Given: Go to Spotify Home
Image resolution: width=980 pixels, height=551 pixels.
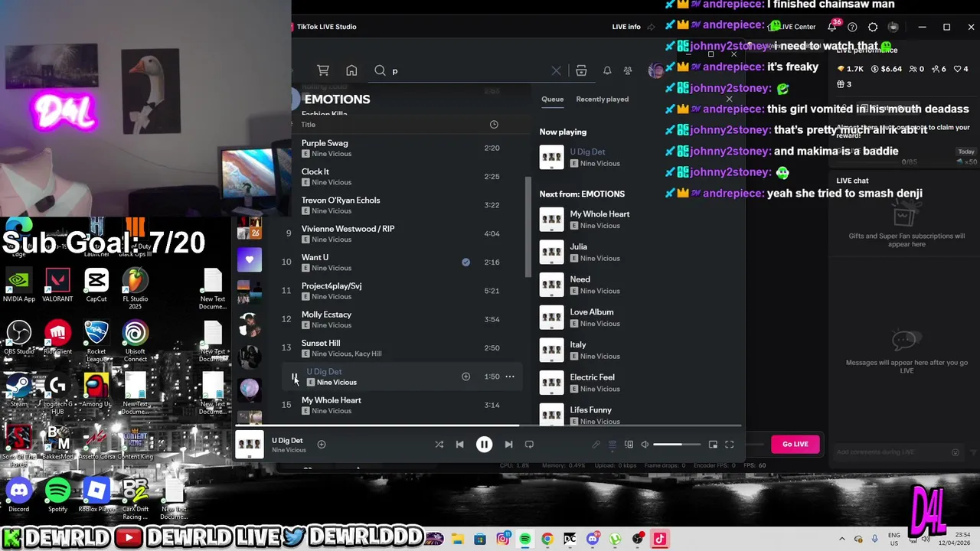Looking at the screenshot, I should click(351, 70).
